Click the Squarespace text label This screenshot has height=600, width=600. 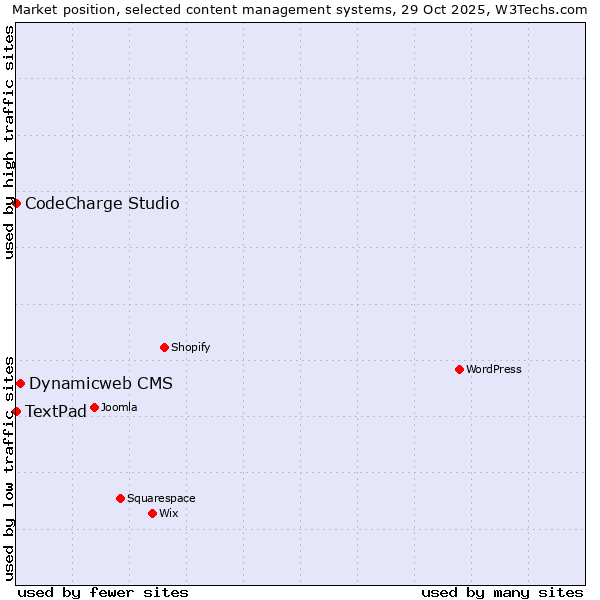161,499
